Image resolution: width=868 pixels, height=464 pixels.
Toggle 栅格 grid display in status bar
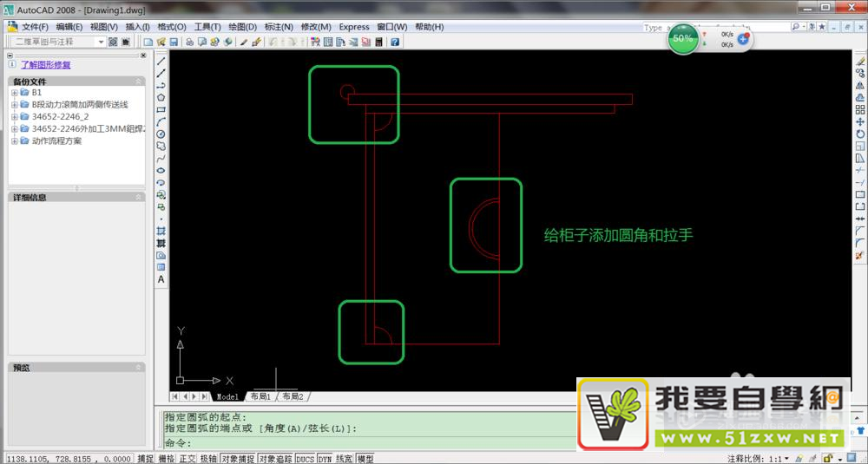click(x=167, y=459)
